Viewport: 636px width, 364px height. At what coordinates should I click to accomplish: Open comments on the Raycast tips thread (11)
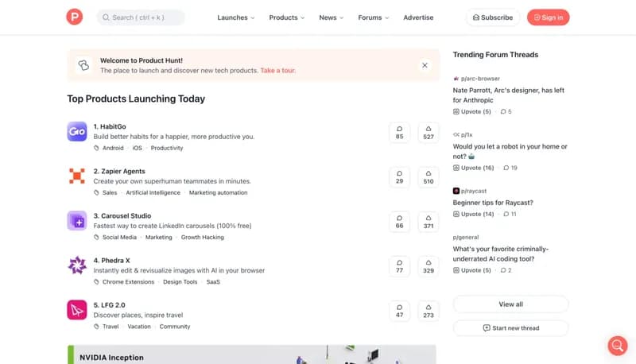tap(510, 214)
